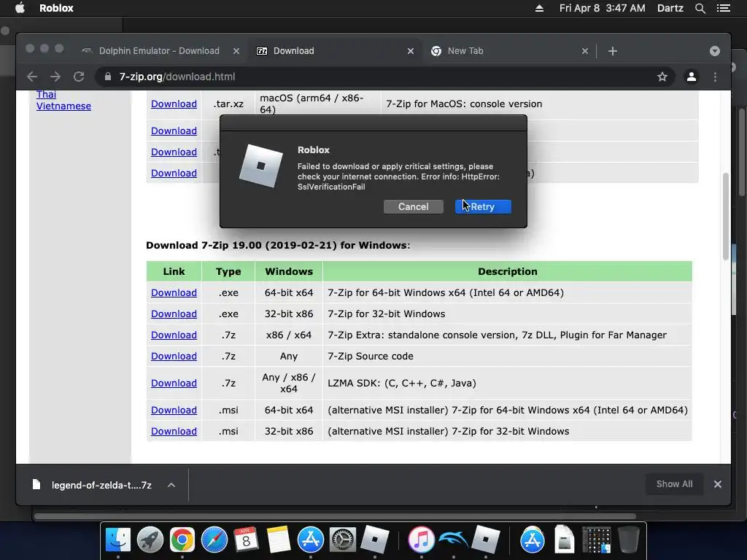747x560 pixels.
Task: Download macOS console version .tar.xz
Action: point(174,104)
